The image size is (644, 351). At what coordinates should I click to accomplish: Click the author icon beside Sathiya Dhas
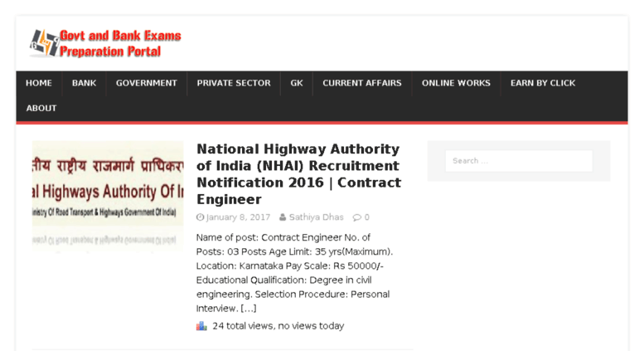point(283,217)
